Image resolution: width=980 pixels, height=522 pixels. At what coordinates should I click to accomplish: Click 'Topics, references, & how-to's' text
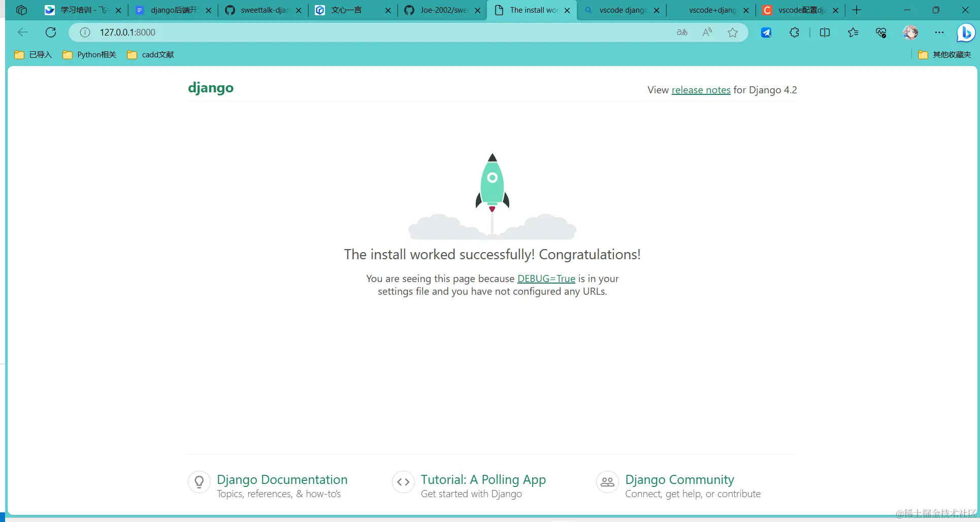pos(279,494)
